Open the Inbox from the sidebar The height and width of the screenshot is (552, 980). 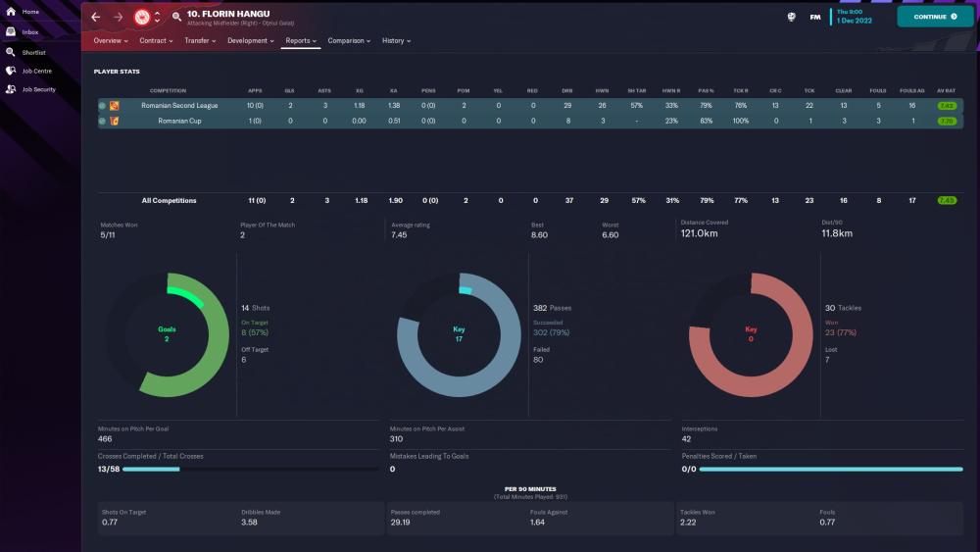coord(11,31)
